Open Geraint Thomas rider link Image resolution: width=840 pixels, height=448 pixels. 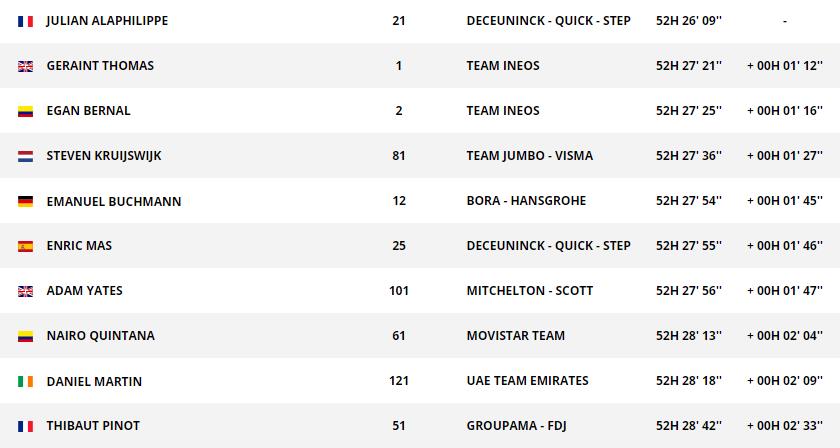pos(100,66)
